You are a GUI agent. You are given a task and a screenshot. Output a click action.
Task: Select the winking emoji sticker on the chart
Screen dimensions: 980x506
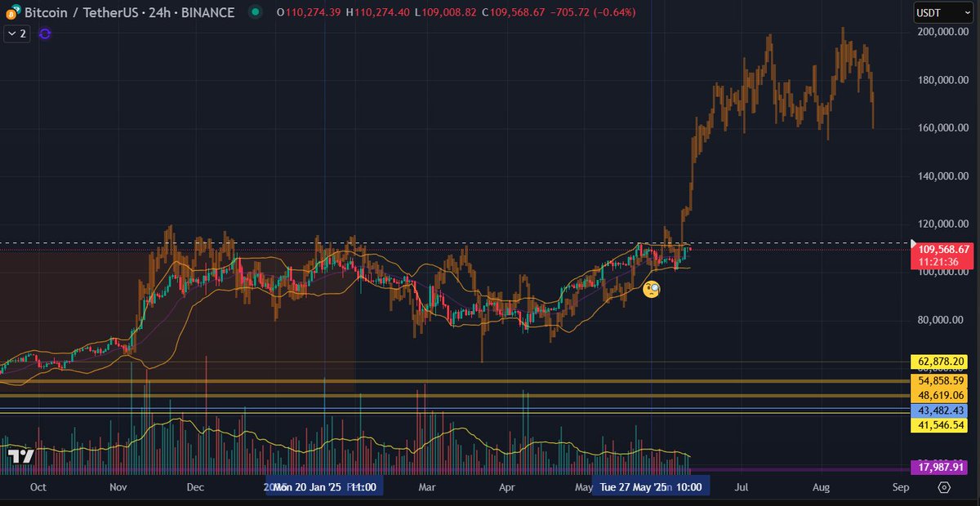(x=651, y=288)
